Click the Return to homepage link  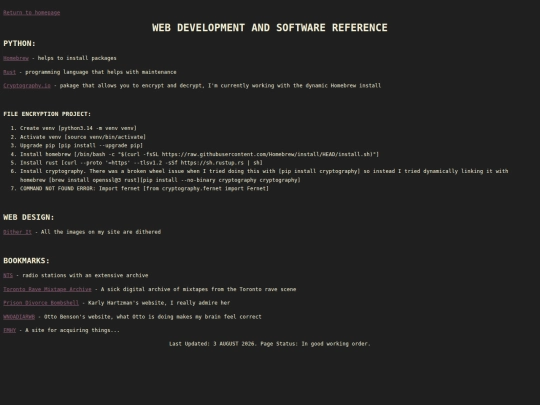click(x=32, y=13)
